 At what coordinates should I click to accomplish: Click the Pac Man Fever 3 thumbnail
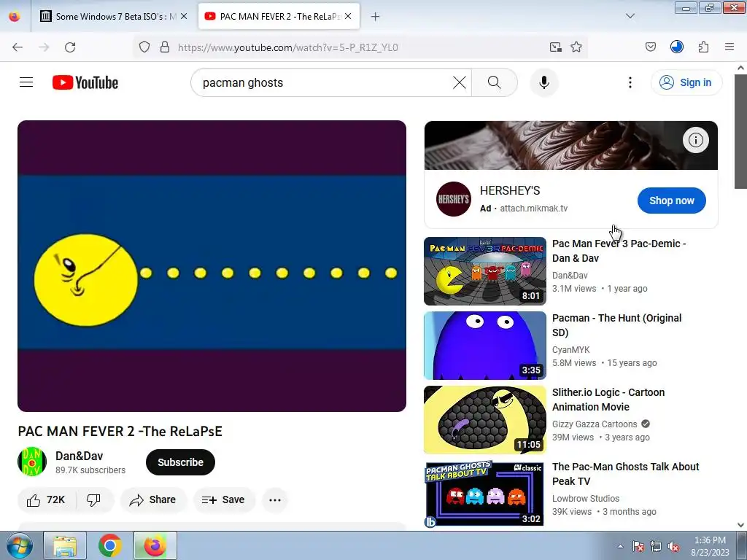tap(485, 271)
